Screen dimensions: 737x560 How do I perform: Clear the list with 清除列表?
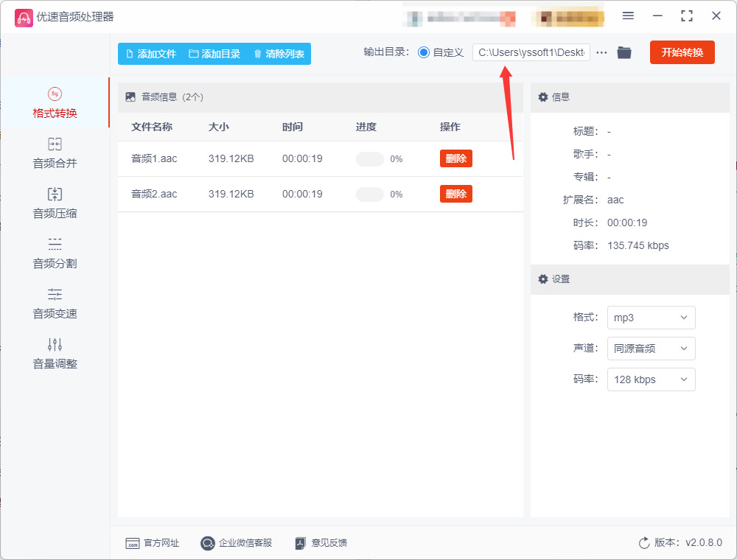tap(279, 54)
